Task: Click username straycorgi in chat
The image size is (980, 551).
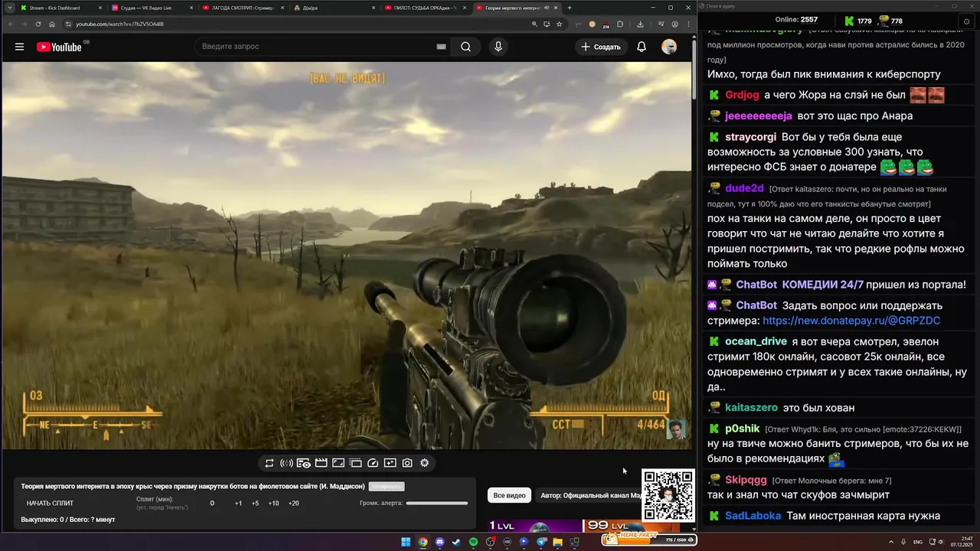Action: [750, 137]
